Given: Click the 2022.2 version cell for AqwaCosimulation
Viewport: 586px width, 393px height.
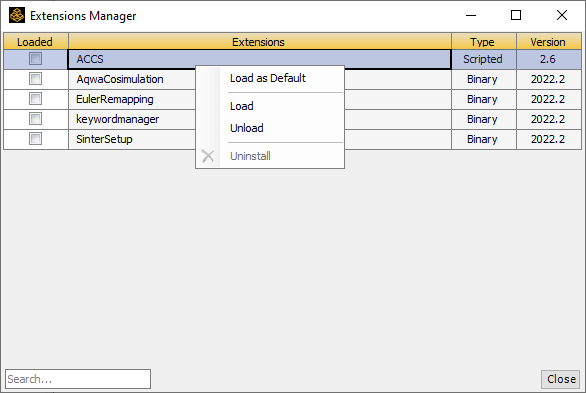Looking at the screenshot, I should pyautogui.click(x=549, y=79).
